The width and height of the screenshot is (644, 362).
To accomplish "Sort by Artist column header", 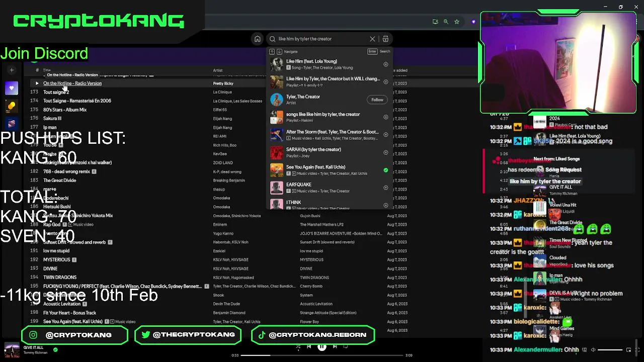I will coord(217,70).
